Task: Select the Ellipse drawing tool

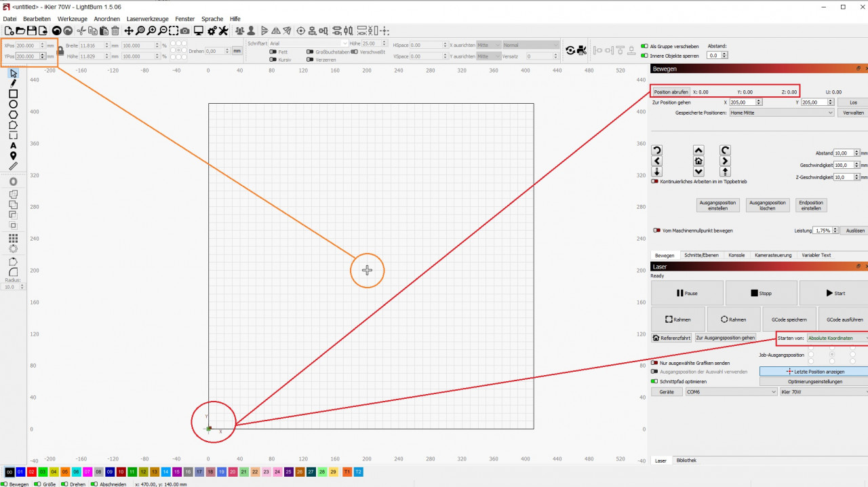Action: (13, 104)
